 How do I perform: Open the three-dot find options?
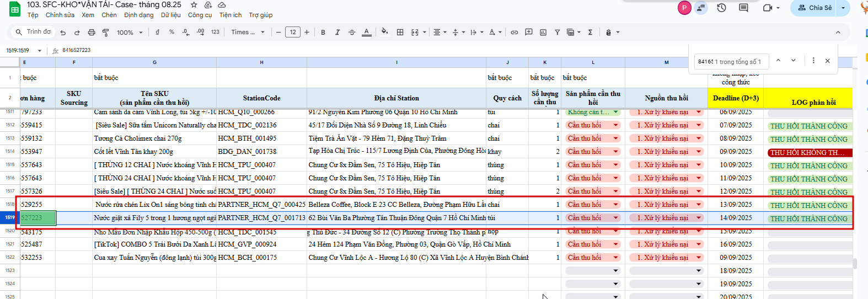pos(813,61)
